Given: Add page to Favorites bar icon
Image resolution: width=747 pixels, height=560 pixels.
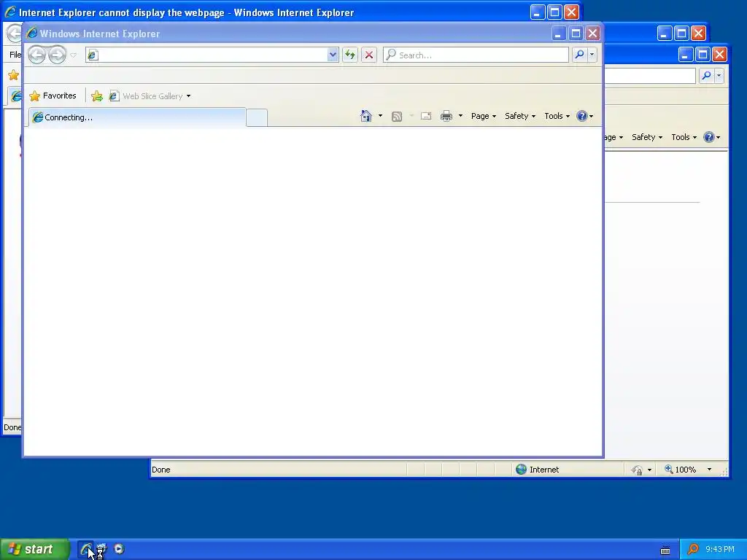Looking at the screenshot, I should point(97,96).
